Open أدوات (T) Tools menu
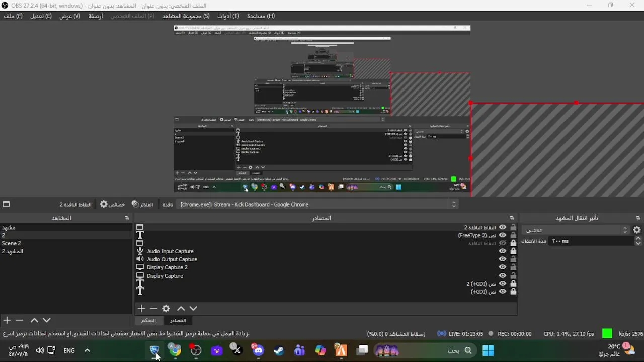644x362 pixels. pyautogui.click(x=228, y=16)
